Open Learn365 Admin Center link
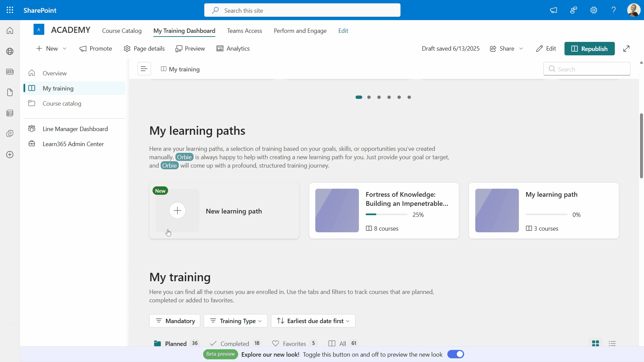This screenshot has height=362, width=644. [74, 144]
